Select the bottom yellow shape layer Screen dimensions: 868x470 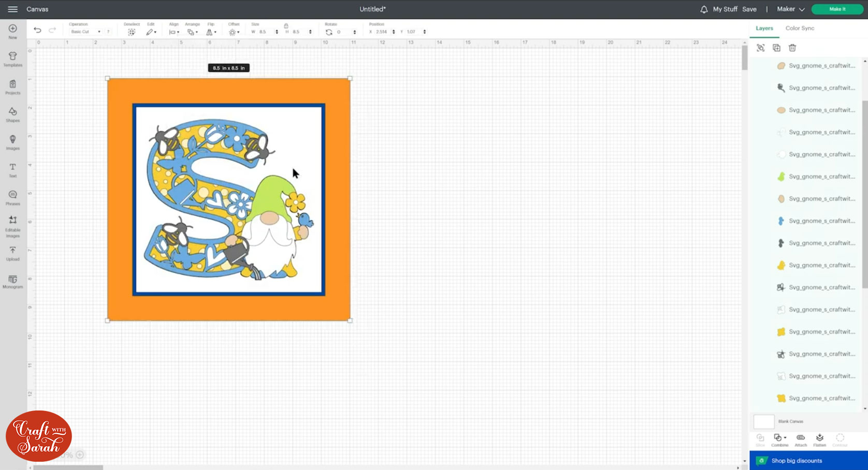click(808, 398)
